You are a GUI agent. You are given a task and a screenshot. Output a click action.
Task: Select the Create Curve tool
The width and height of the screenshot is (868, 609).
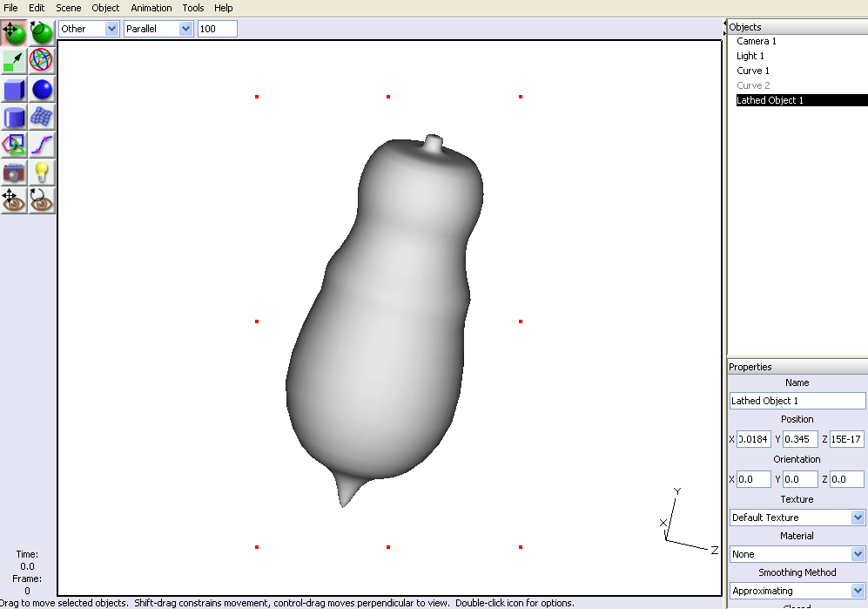click(42, 145)
